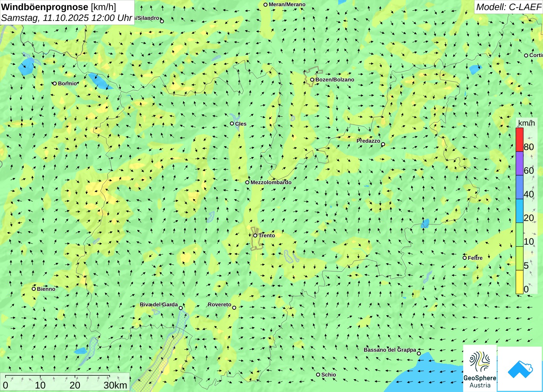Click the Schio location marker
The image size is (543, 392).
[x=318, y=375]
